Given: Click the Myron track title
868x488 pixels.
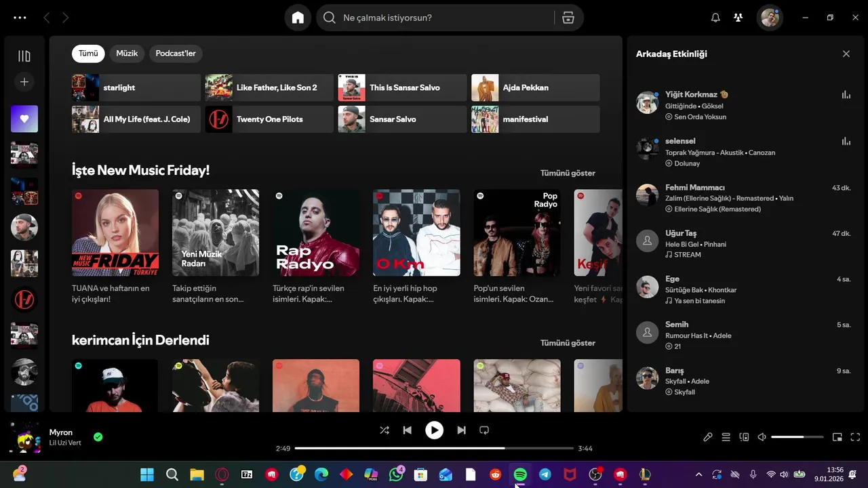Looking at the screenshot, I should (x=61, y=432).
